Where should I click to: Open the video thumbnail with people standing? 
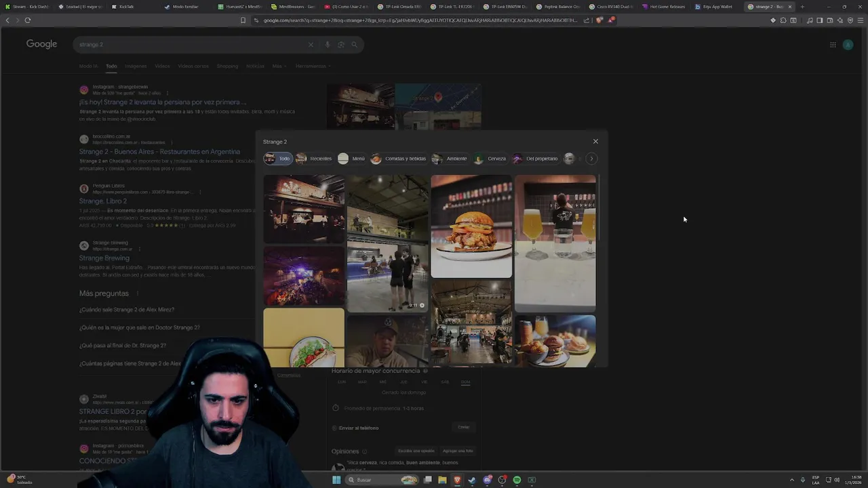[x=388, y=243]
